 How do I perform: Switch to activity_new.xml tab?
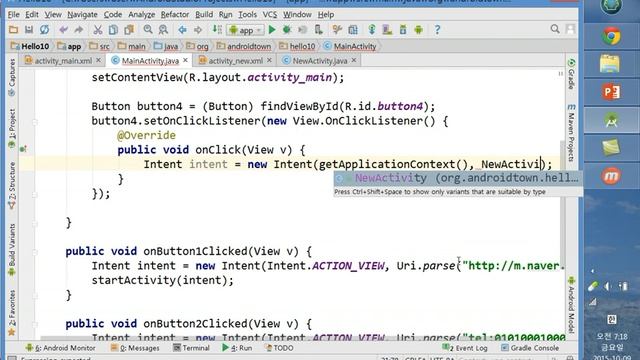236,61
